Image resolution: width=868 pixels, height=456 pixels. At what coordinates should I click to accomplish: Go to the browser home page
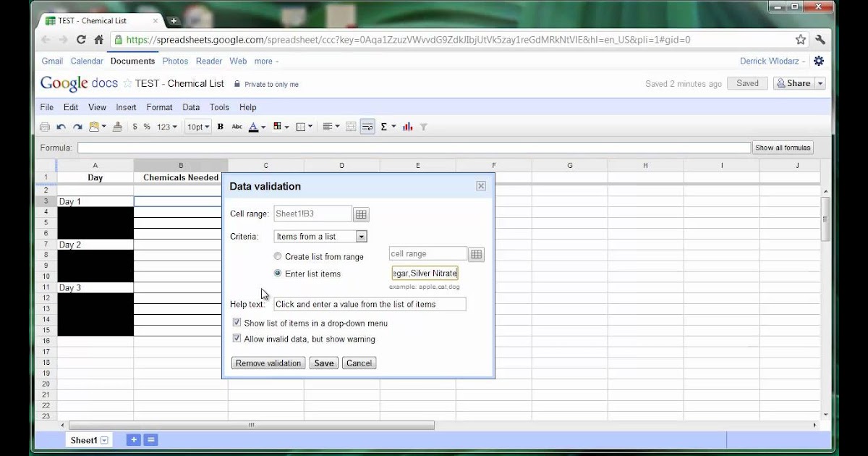coord(99,40)
